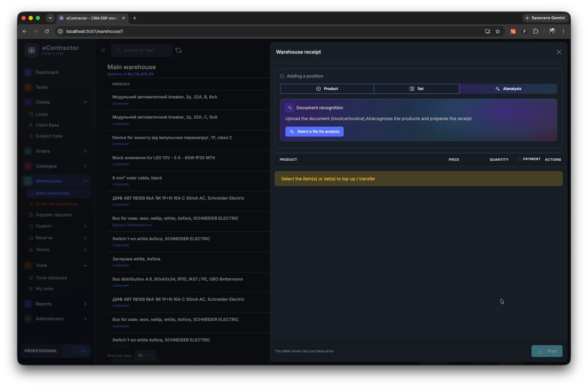This screenshot has width=588, height=388.
Task: Collapse the Warehouses section chevron
Action: click(x=85, y=181)
